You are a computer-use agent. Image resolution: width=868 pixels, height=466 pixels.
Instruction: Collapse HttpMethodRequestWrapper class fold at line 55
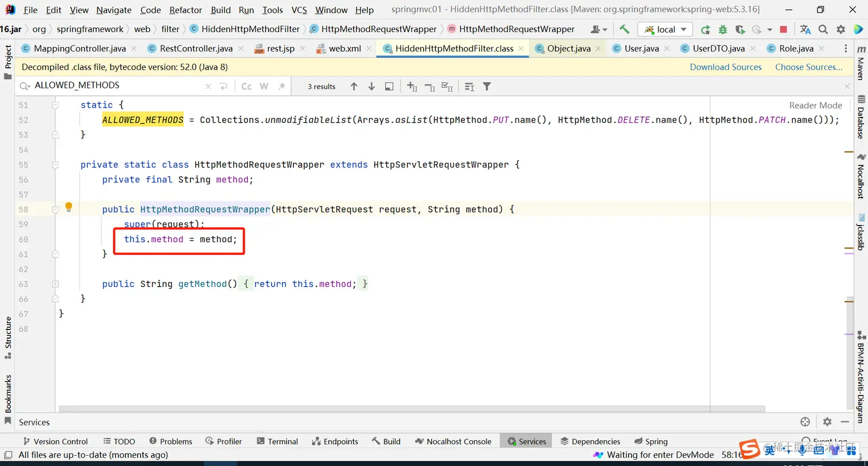tap(56, 165)
